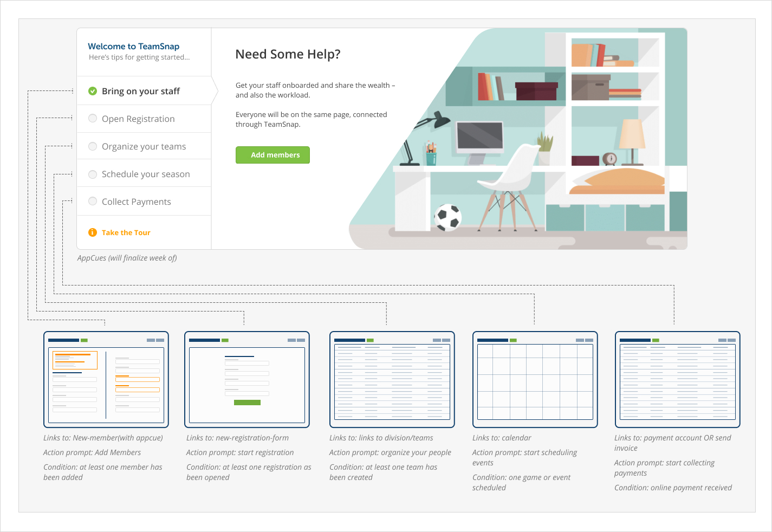Click the computer monitor on the desk
Viewport: 772px width, 532px height.
click(479, 139)
